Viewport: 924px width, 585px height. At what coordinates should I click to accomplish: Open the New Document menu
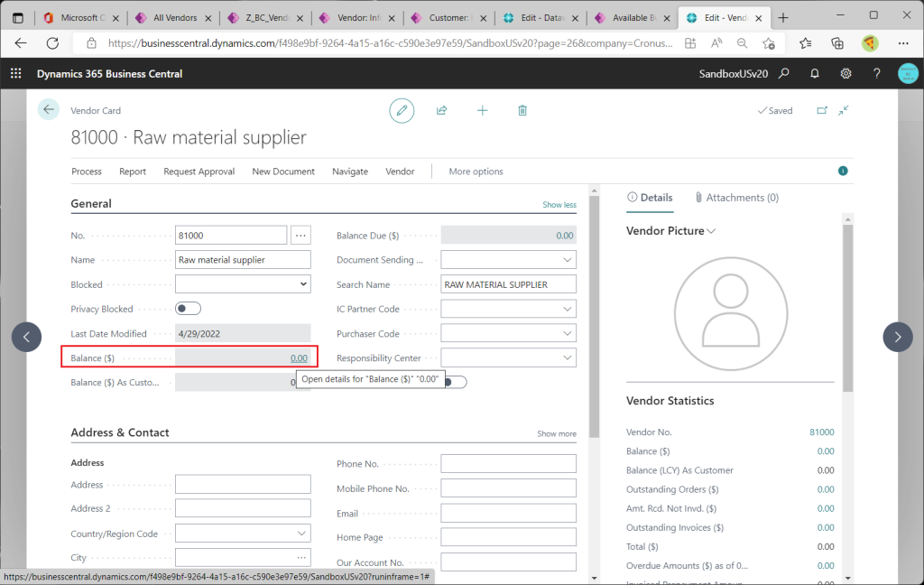pyautogui.click(x=283, y=172)
